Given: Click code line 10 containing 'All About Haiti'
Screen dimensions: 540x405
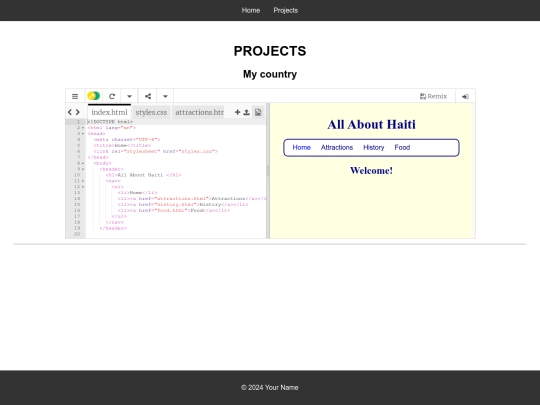Looking at the screenshot, I should pyautogui.click(x=143, y=175).
